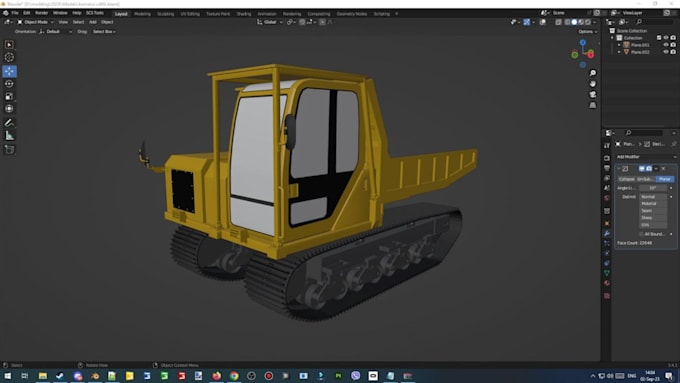Open the Global transform orientation dropdown
The width and height of the screenshot is (680, 383).
270,22
